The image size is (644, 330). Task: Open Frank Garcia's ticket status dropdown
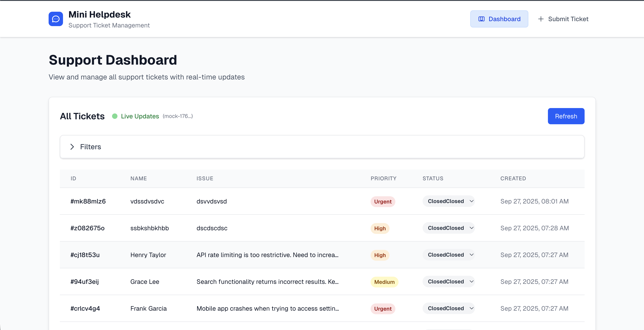pos(448,308)
